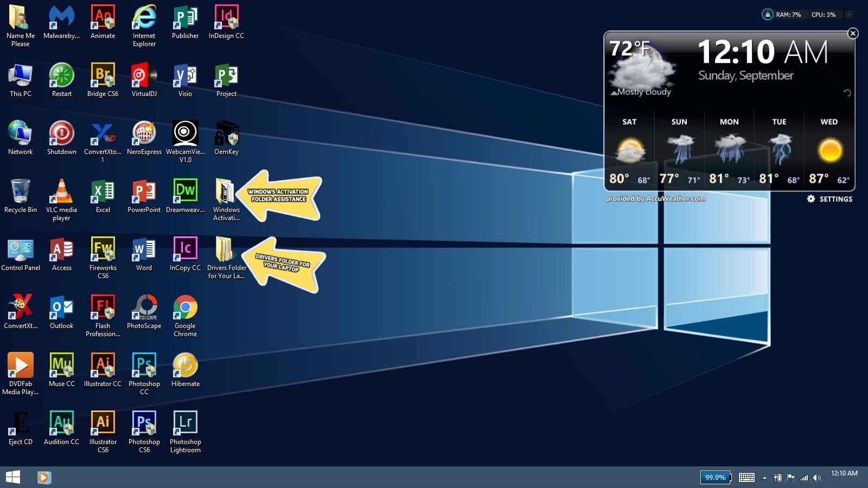Click the Word desktop shortcut
The width and height of the screenshot is (868, 488).
[144, 254]
